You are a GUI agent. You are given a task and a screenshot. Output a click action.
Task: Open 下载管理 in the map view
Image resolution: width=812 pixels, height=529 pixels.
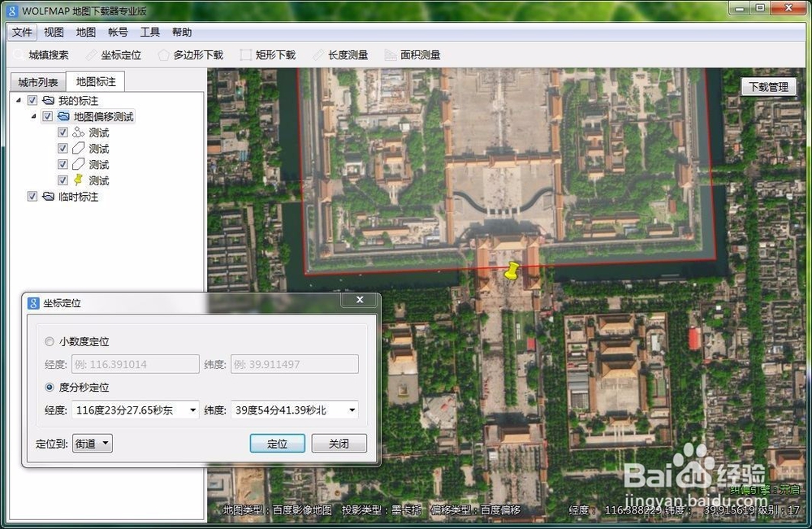pos(767,85)
